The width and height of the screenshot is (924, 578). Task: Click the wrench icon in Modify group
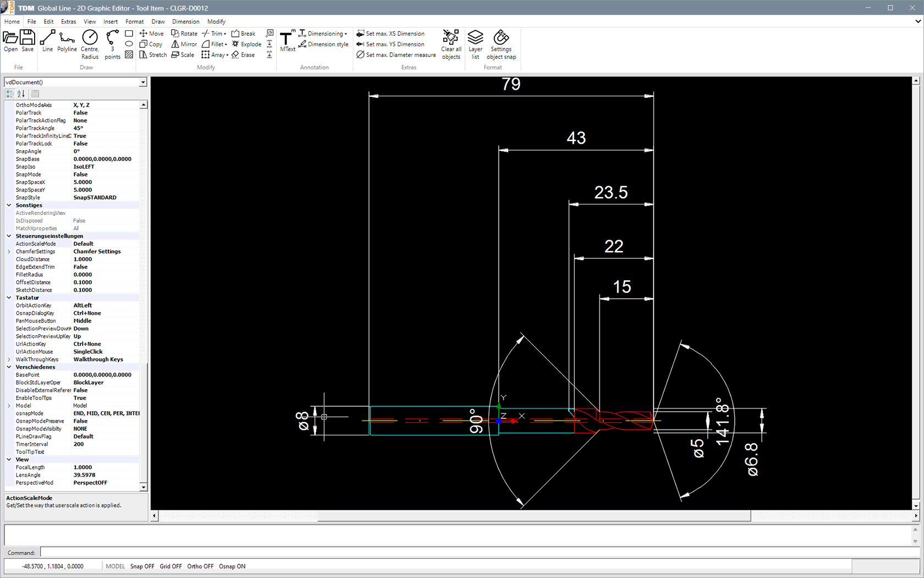(269, 34)
